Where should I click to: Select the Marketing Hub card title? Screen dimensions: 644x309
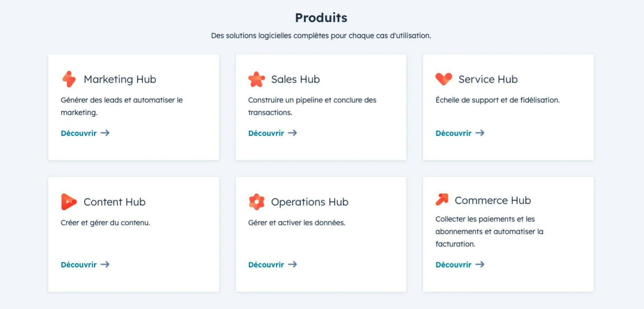120,79
